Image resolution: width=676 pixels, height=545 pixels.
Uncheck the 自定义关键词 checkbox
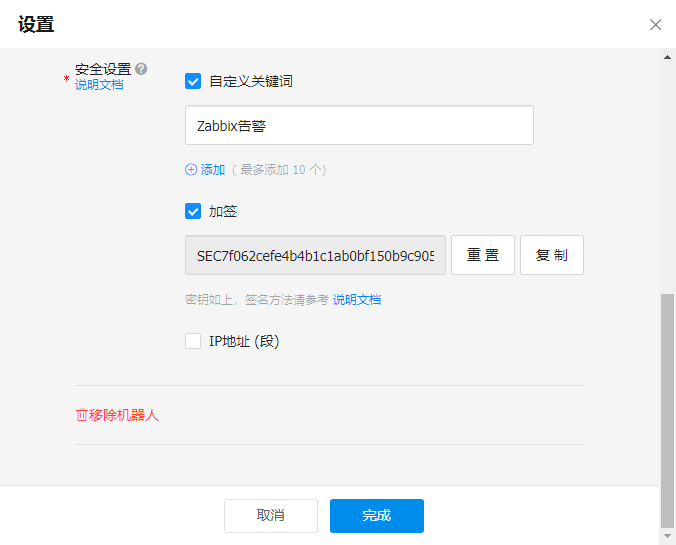pos(193,81)
